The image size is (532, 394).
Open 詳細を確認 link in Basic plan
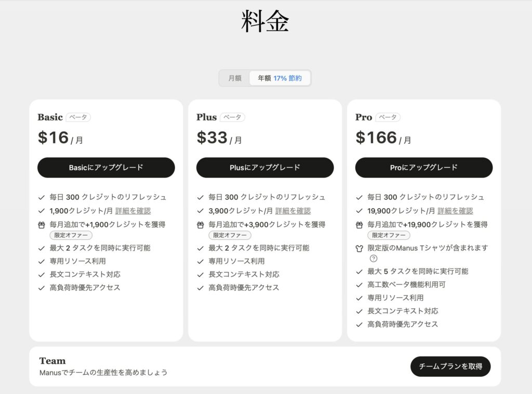tap(133, 211)
